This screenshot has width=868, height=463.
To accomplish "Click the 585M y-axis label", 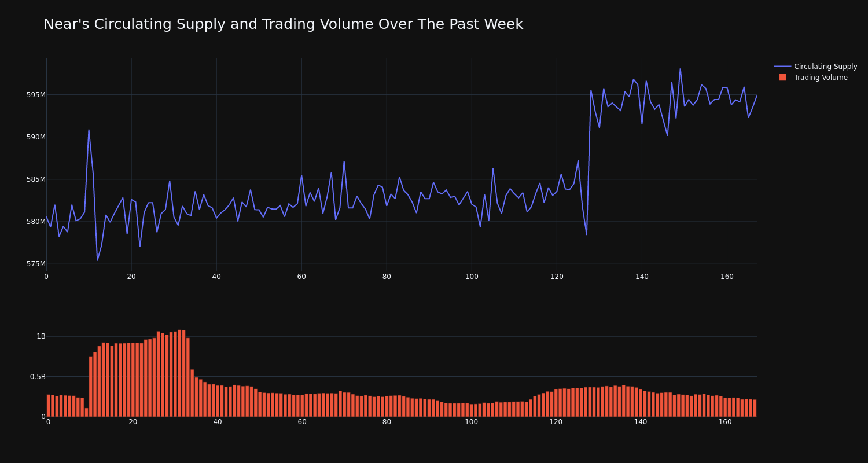I will [x=36, y=179].
